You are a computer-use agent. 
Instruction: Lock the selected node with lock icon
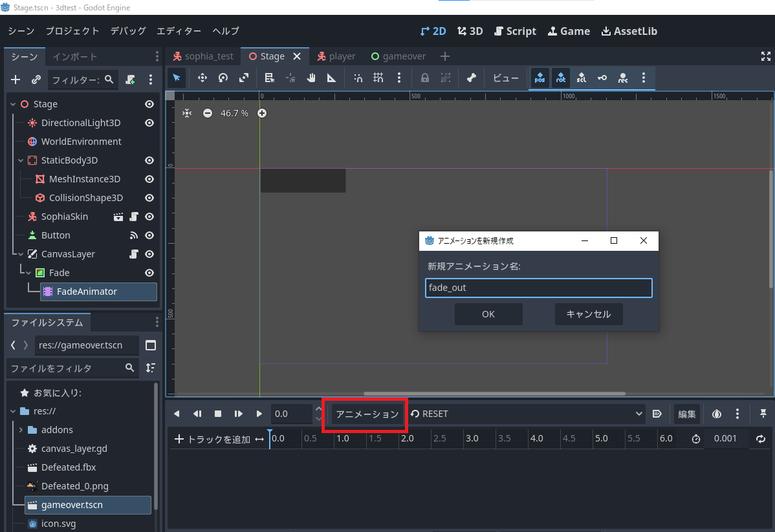(x=424, y=78)
